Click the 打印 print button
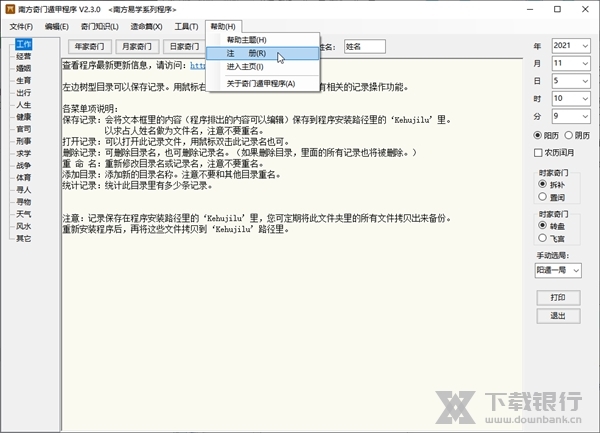This screenshot has height=433, width=600. 558,297
